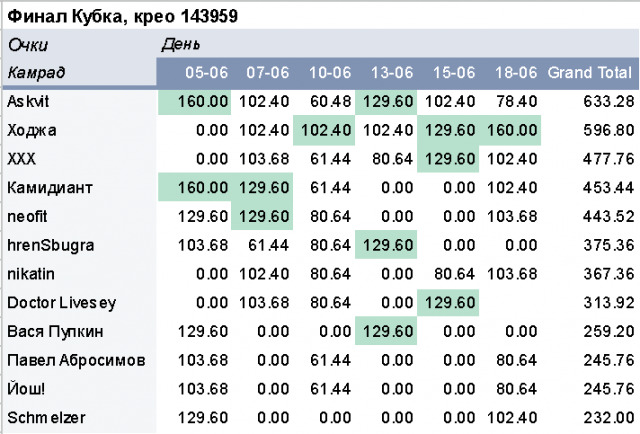
Task: Click the 15-06 column header
Action: [x=453, y=73]
